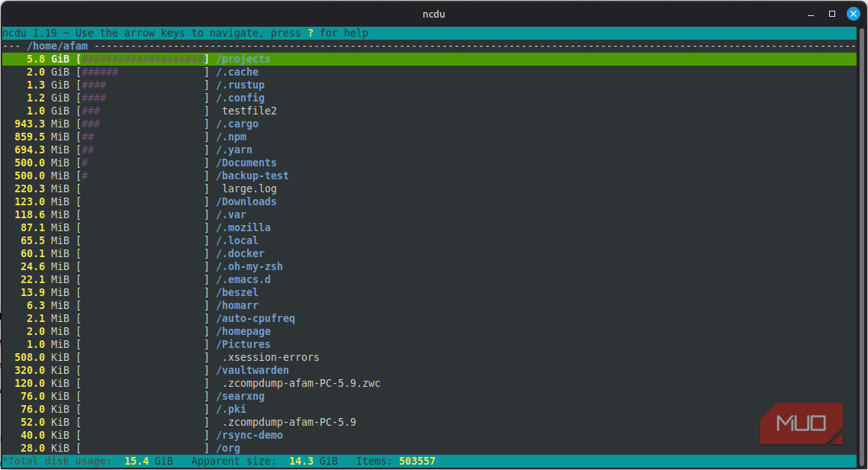Select the /homarr directory entry

pos(237,305)
